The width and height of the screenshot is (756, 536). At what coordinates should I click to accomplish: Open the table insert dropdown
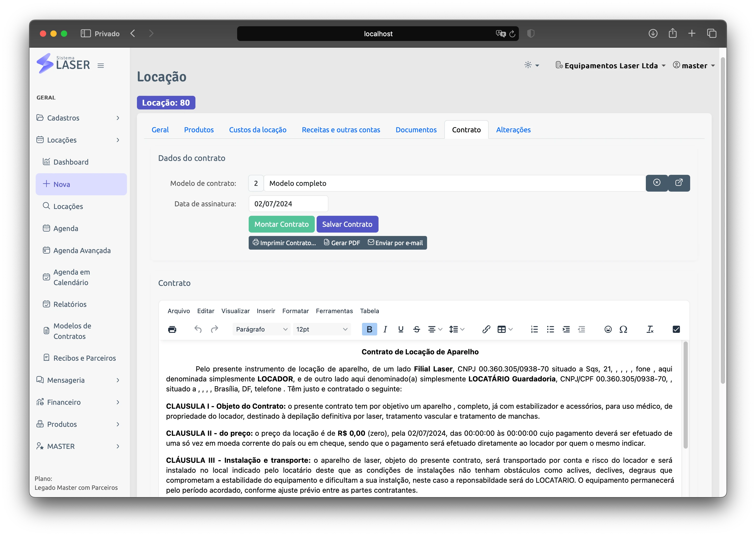pos(505,329)
